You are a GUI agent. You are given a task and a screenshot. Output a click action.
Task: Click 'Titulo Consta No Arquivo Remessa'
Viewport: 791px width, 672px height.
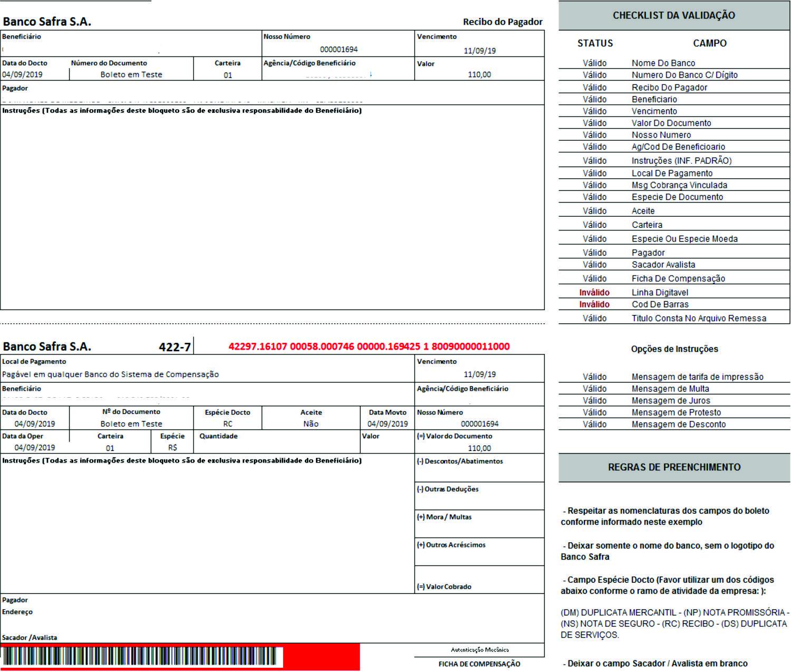(699, 318)
